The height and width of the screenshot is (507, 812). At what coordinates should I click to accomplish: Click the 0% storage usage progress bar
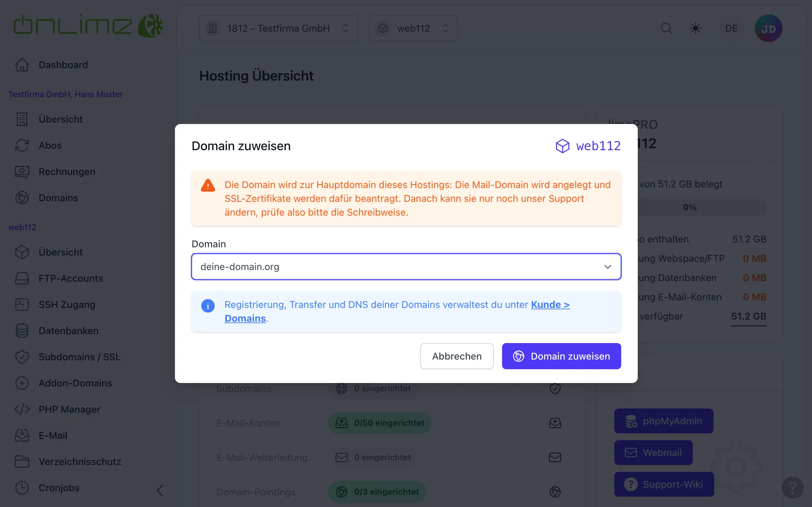tap(689, 207)
